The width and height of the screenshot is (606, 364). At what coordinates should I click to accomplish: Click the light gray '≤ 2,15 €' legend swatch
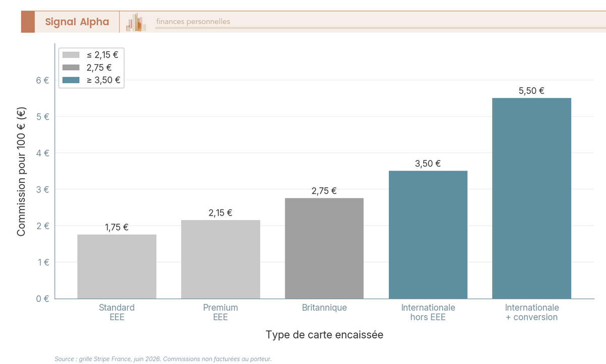(x=71, y=55)
